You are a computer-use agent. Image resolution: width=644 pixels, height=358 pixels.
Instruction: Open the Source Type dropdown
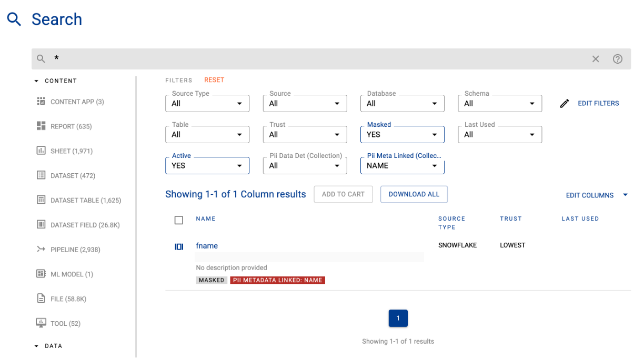click(207, 104)
